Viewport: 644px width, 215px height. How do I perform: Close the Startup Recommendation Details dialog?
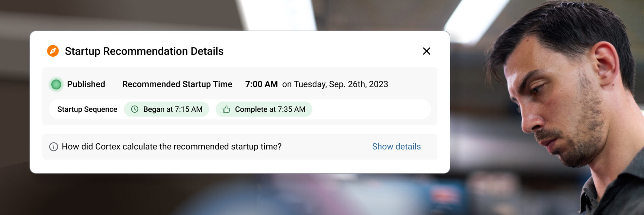(x=426, y=51)
